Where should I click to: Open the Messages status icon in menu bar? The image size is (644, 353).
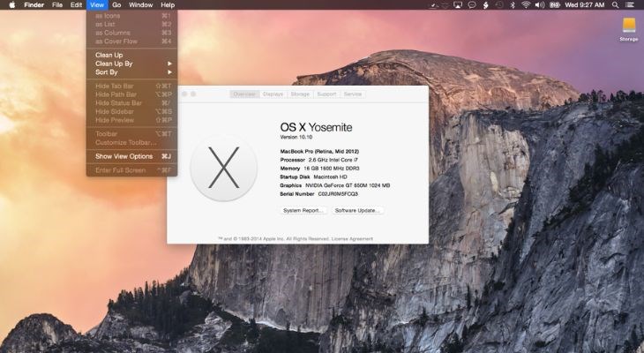[x=472, y=5]
